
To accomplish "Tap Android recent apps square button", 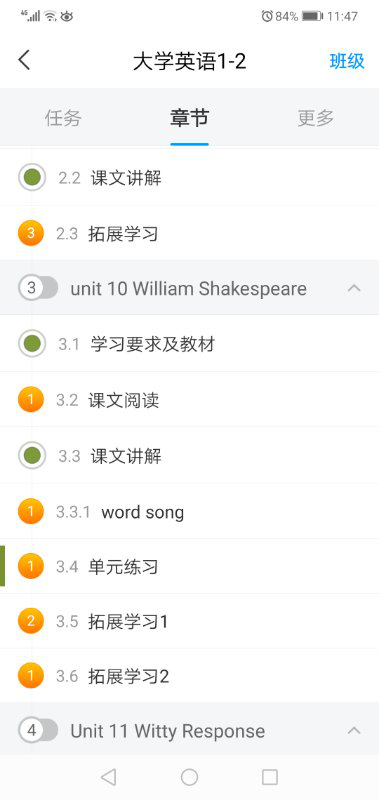I will point(270,777).
